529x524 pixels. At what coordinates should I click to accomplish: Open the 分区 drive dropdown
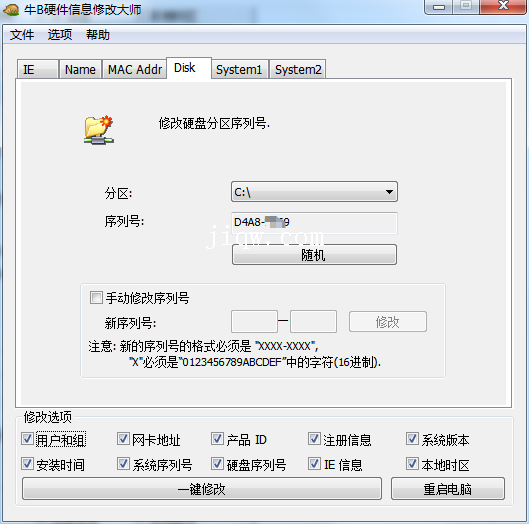pyautogui.click(x=314, y=192)
